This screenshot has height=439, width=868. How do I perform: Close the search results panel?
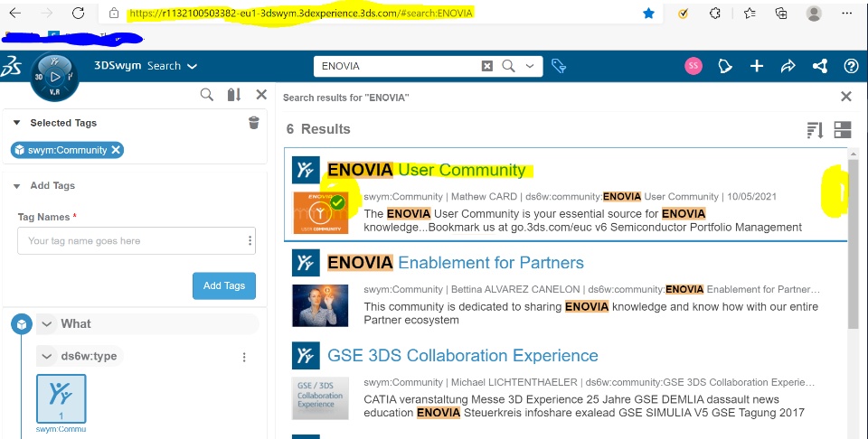coord(846,97)
